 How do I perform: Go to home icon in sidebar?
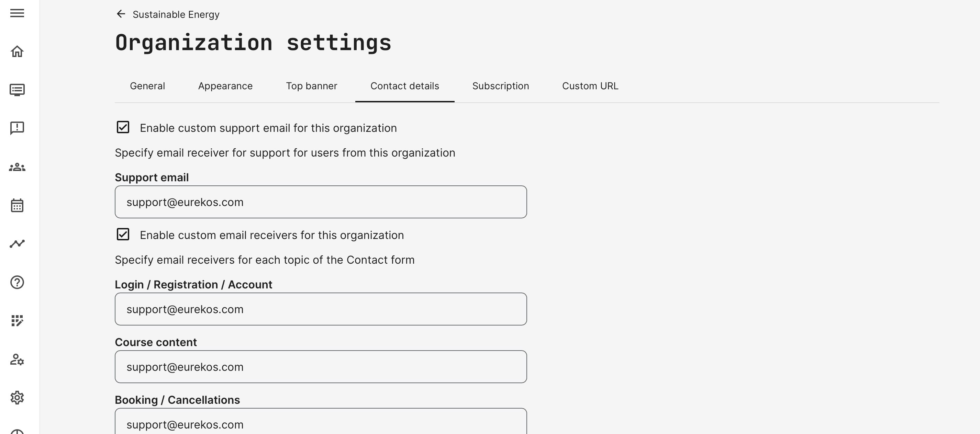tap(17, 51)
